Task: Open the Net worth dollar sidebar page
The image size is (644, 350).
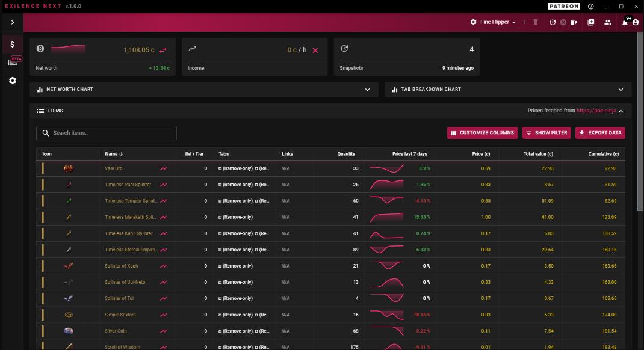Action: tap(12, 45)
